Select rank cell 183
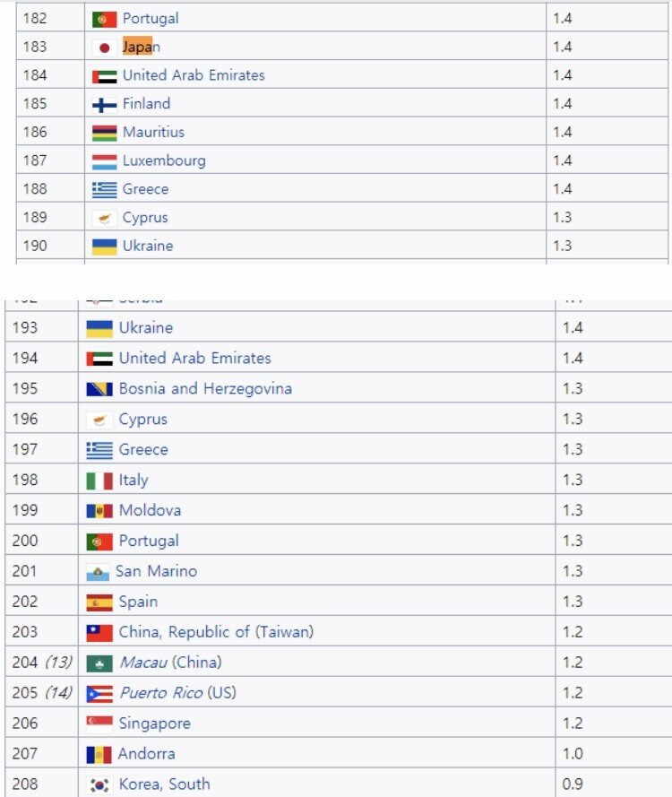The height and width of the screenshot is (797, 672). [50, 47]
